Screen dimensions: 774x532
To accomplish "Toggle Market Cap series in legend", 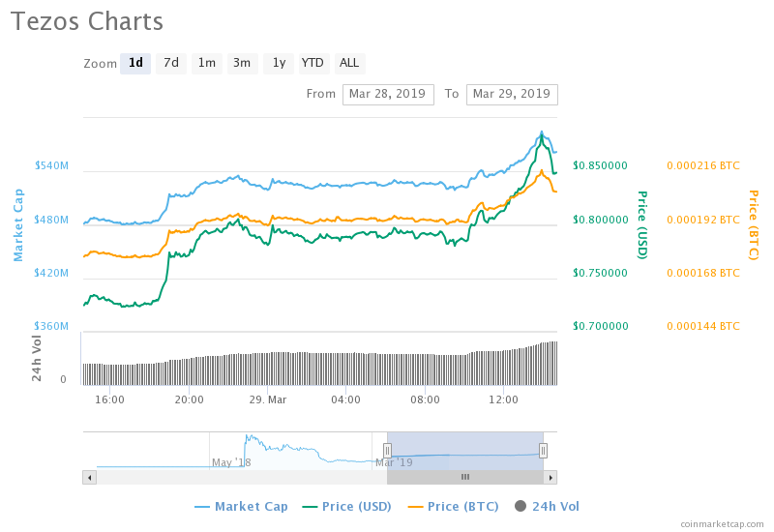I will pyautogui.click(x=244, y=506).
